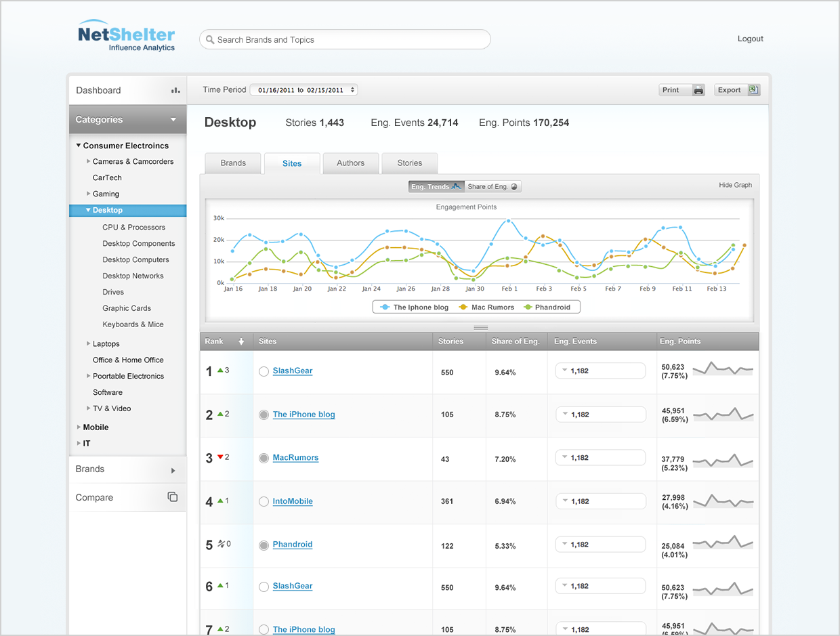Select CPU & Processors subcategory

(x=134, y=228)
